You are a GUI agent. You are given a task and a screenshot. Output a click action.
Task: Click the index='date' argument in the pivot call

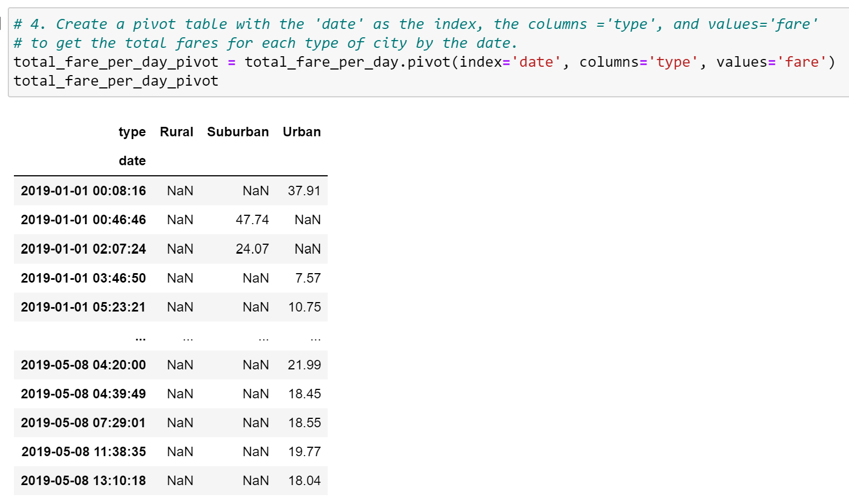tap(511, 62)
